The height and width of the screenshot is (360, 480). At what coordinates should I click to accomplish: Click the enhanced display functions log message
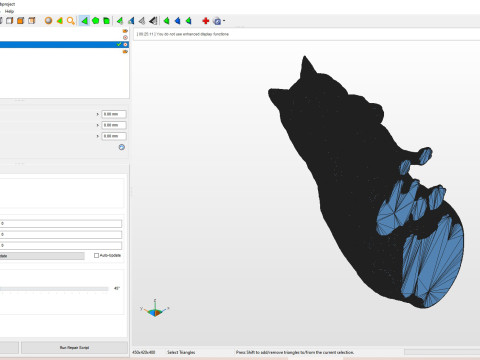pyautogui.click(x=183, y=34)
